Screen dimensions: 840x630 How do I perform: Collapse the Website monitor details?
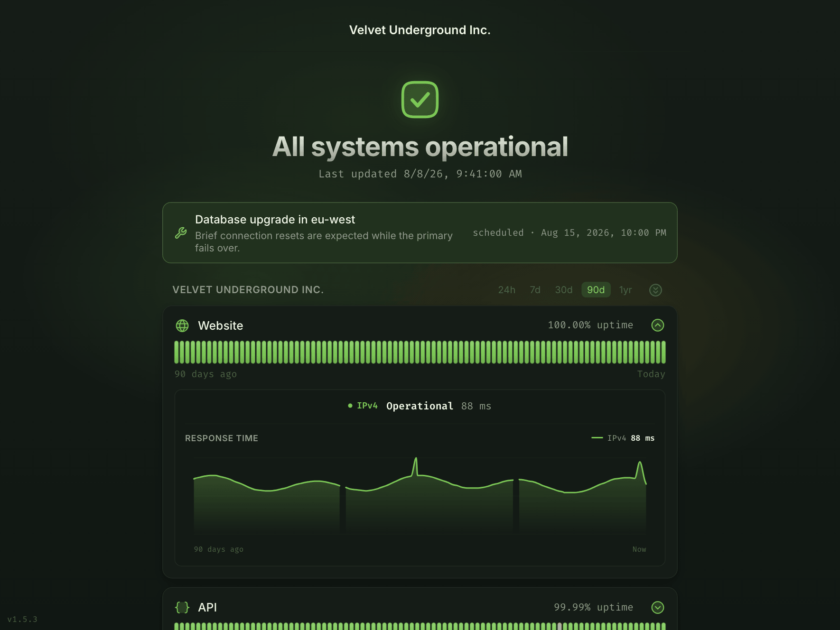(658, 325)
